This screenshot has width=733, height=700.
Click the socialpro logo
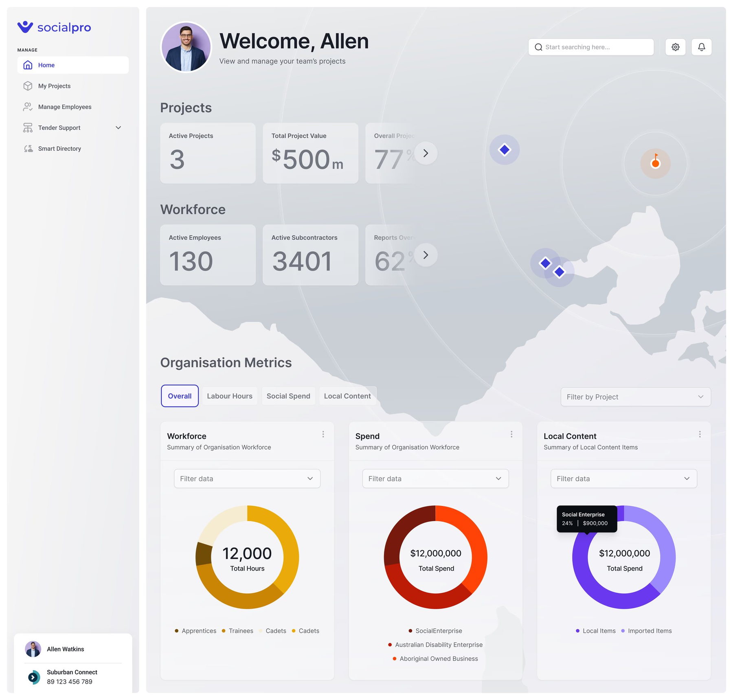[54, 27]
